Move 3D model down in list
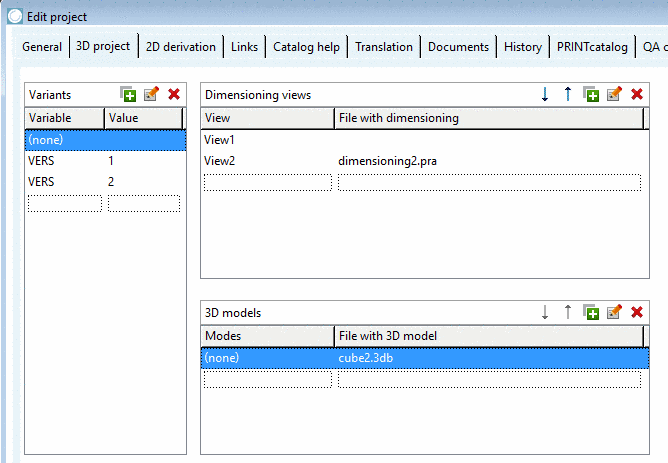The width and height of the screenshot is (668, 463). (545, 312)
